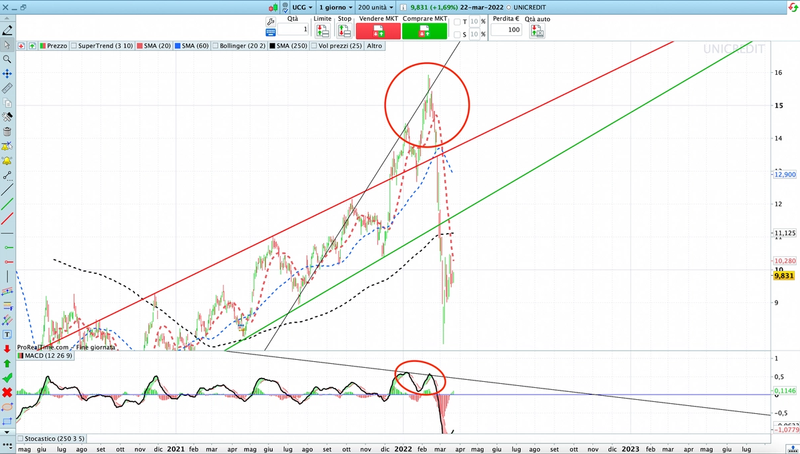Open the MACD (12 26 9) indicator label

click(48, 356)
